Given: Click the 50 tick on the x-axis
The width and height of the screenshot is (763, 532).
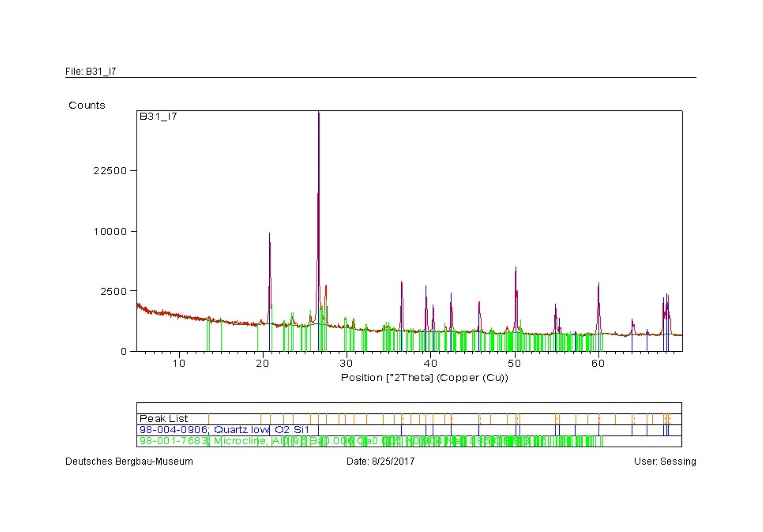Looking at the screenshot, I should 514,363.
